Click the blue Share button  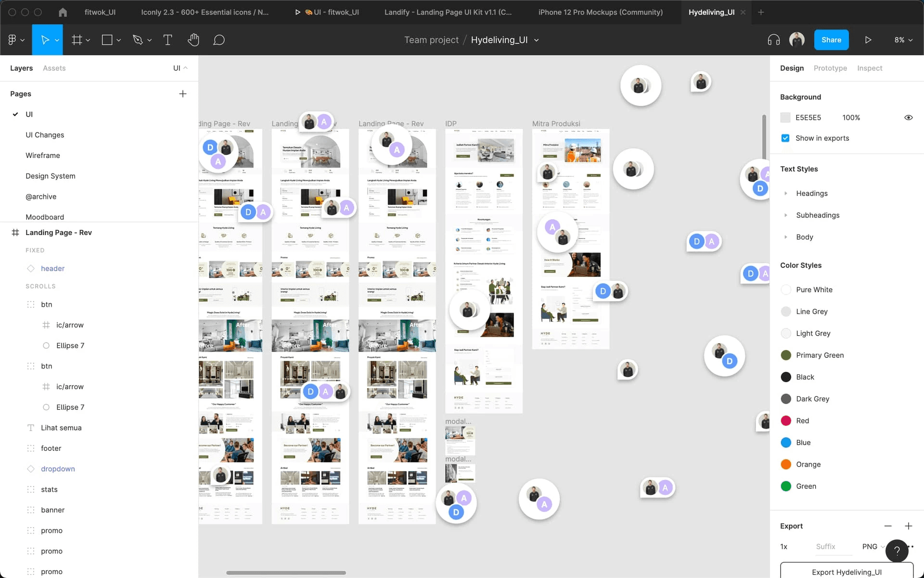point(831,40)
